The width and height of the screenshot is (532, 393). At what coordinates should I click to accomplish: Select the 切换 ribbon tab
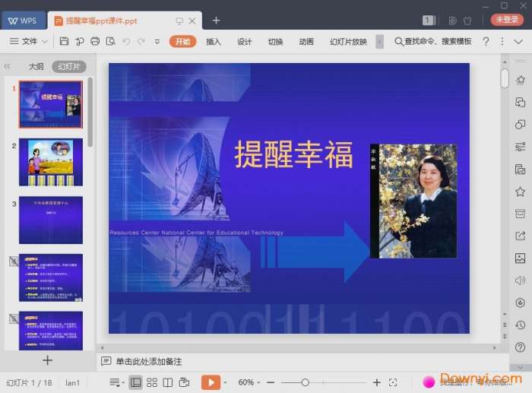pyautogui.click(x=275, y=42)
